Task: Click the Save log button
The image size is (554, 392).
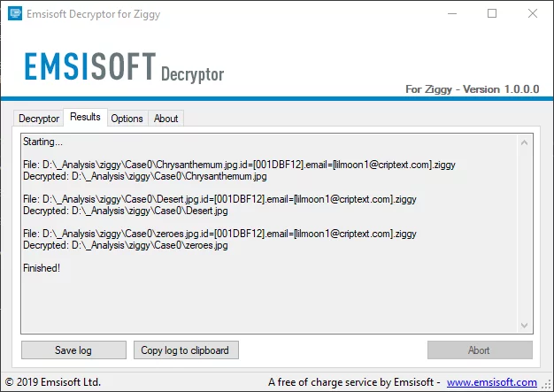Action: click(x=73, y=350)
